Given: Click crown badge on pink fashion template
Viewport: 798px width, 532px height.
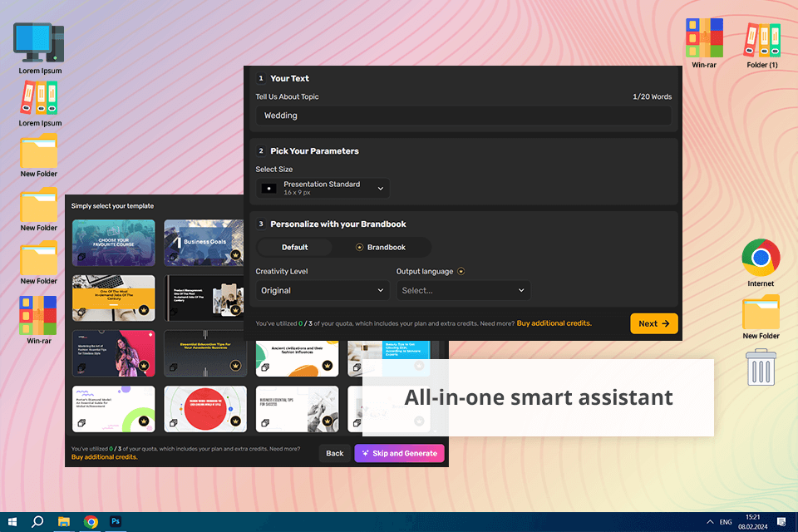Looking at the screenshot, I should pos(144,365).
